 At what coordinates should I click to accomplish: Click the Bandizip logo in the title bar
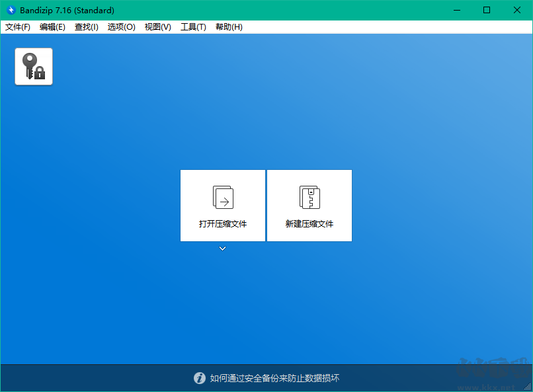coord(10,10)
